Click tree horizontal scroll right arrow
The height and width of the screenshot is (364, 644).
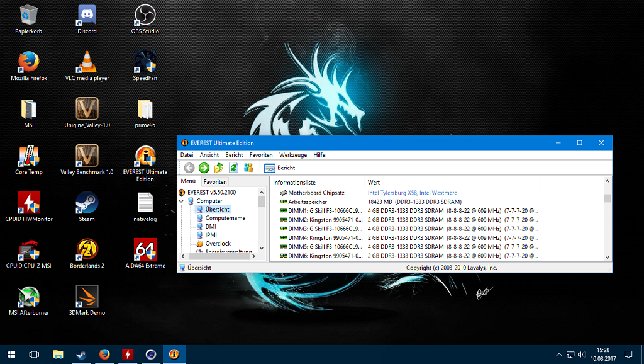tap(254, 256)
